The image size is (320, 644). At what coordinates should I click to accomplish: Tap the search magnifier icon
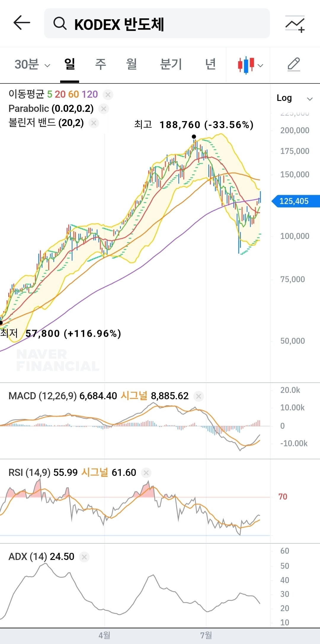60,23
